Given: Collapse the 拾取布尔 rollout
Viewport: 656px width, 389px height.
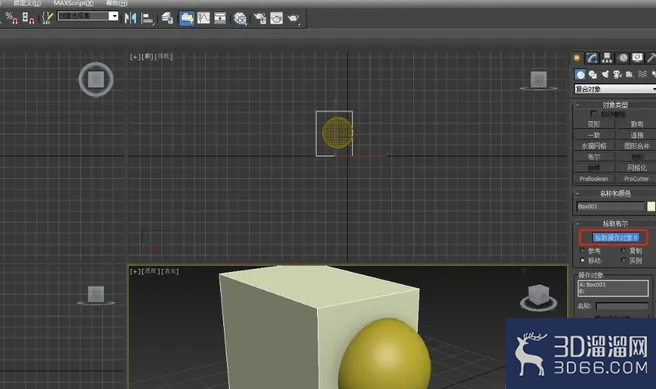Looking at the screenshot, I should [x=614, y=224].
